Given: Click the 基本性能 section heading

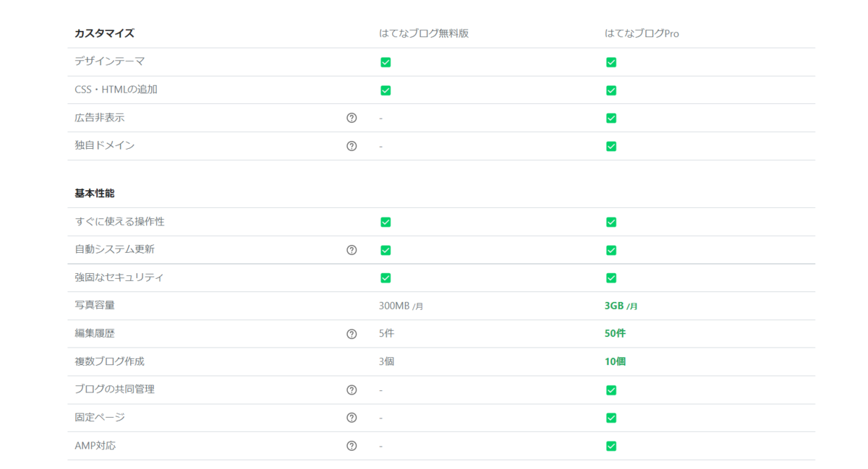Looking at the screenshot, I should pos(95,194).
